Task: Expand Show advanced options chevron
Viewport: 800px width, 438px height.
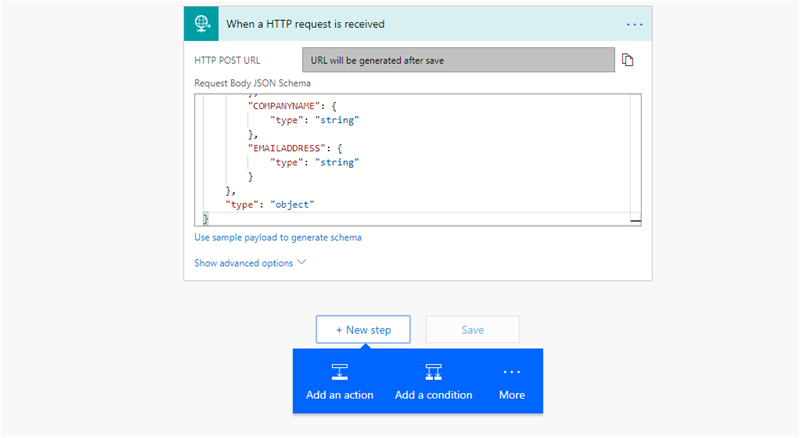Action: coord(302,263)
